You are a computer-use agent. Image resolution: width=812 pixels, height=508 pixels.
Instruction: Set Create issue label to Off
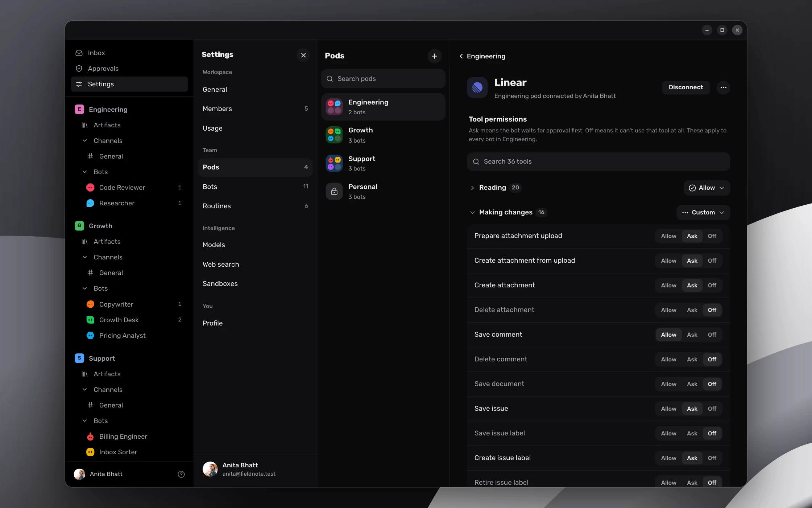coord(712,458)
